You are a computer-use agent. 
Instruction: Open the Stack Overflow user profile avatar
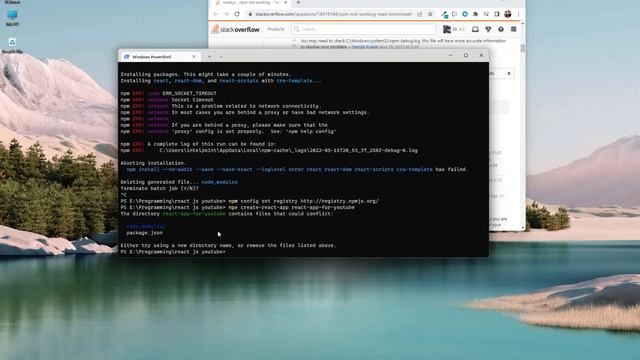point(447,29)
